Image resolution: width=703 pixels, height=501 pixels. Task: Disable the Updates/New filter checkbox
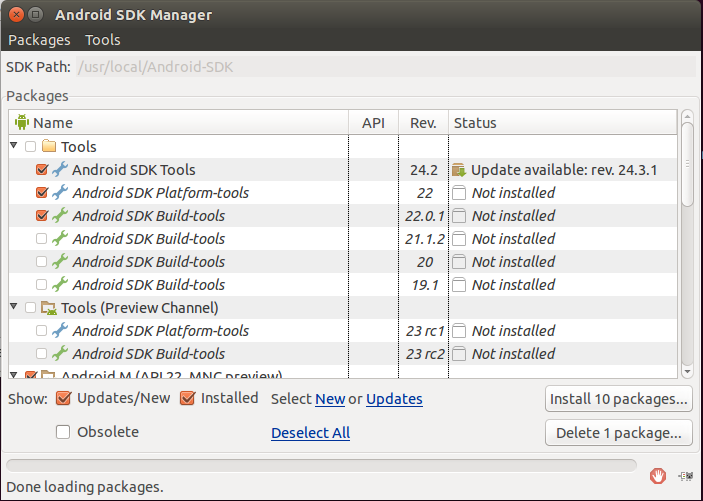tap(63, 398)
